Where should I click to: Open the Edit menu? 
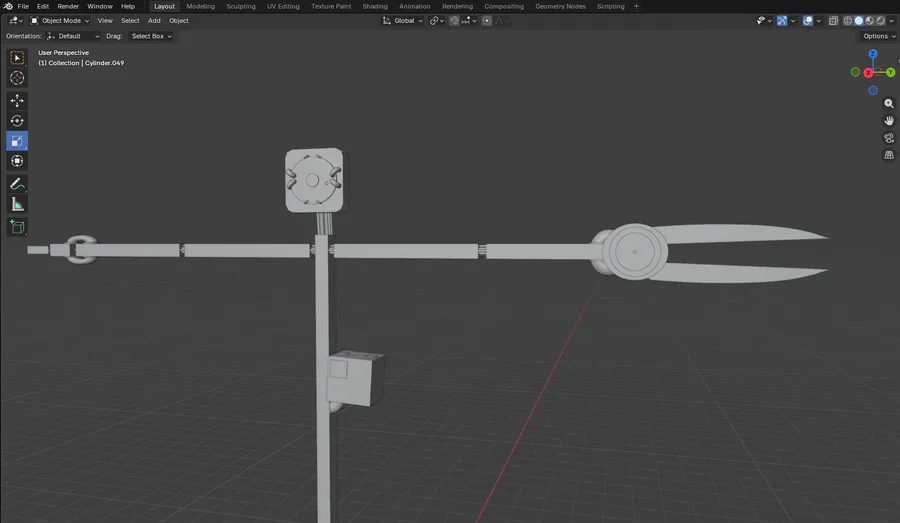pyautogui.click(x=43, y=6)
